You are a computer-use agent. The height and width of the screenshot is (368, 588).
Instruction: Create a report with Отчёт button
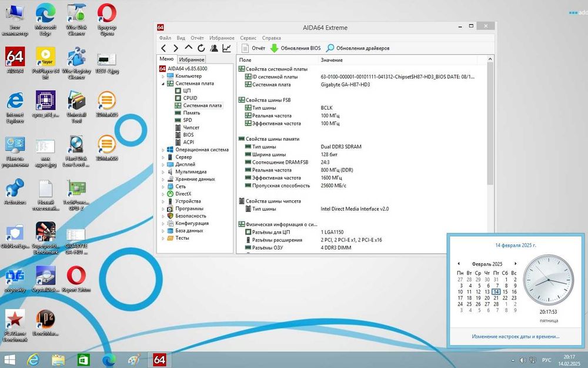[x=253, y=48]
